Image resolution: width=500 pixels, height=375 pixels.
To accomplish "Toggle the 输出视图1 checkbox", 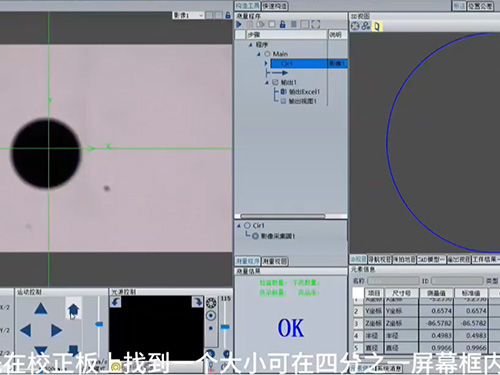I will pyautogui.click(x=283, y=101).
